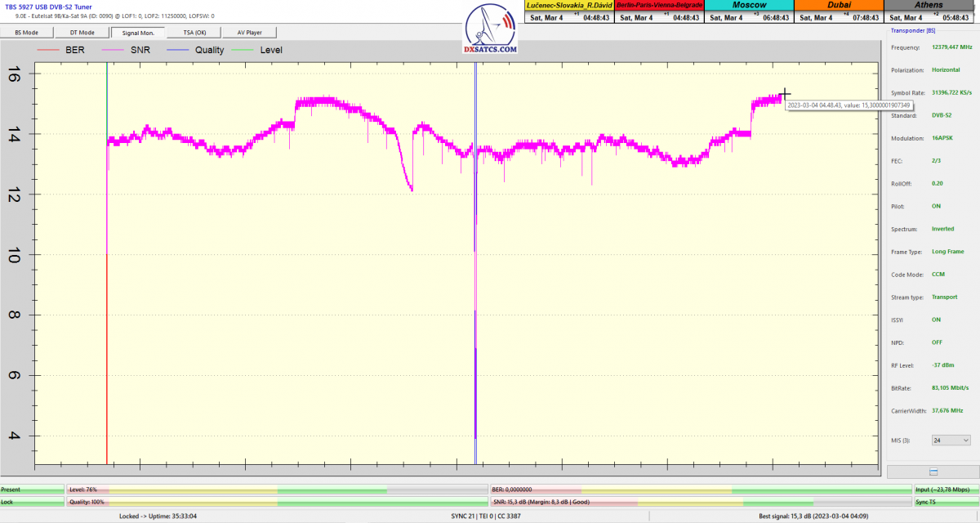This screenshot has width=980, height=523.
Task: Click the Moscow world clock panel
Action: 749,11
